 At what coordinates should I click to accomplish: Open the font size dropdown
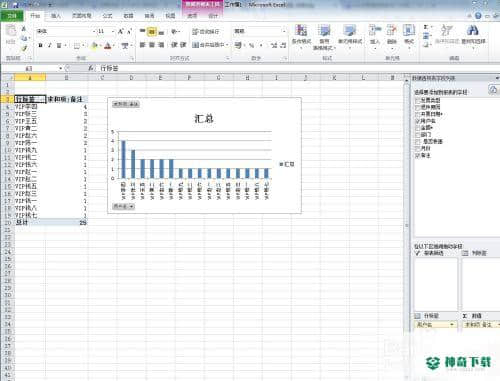click(x=113, y=31)
